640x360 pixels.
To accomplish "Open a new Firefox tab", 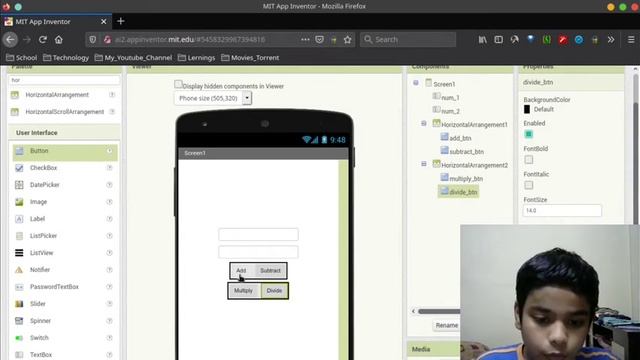I will click(120, 21).
